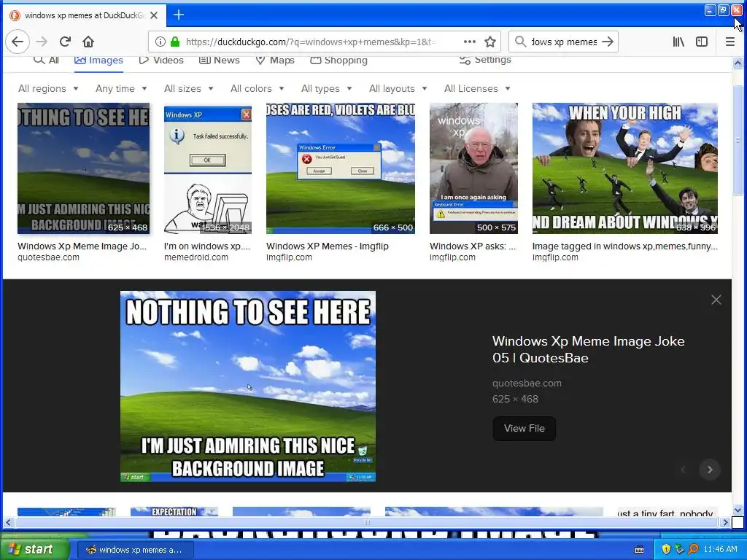This screenshot has width=747, height=560.
Task: Switch to the All results tab
Action: pyautogui.click(x=46, y=60)
